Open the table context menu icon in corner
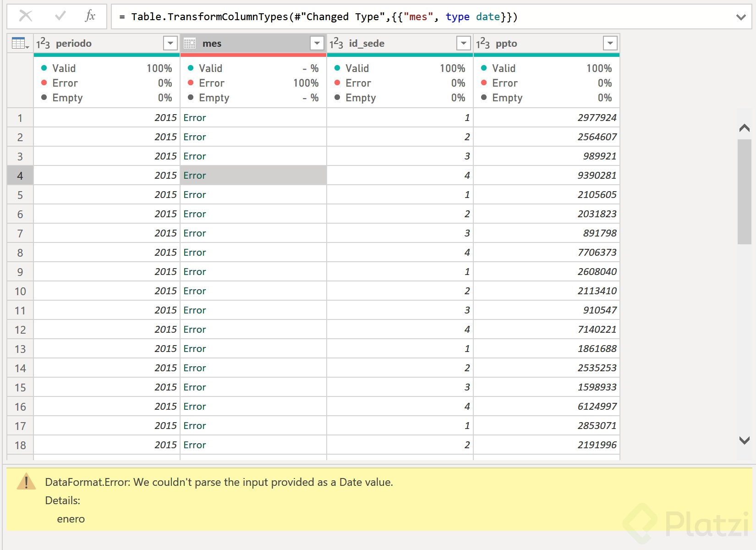Image resolution: width=756 pixels, height=550 pixels. click(18, 43)
